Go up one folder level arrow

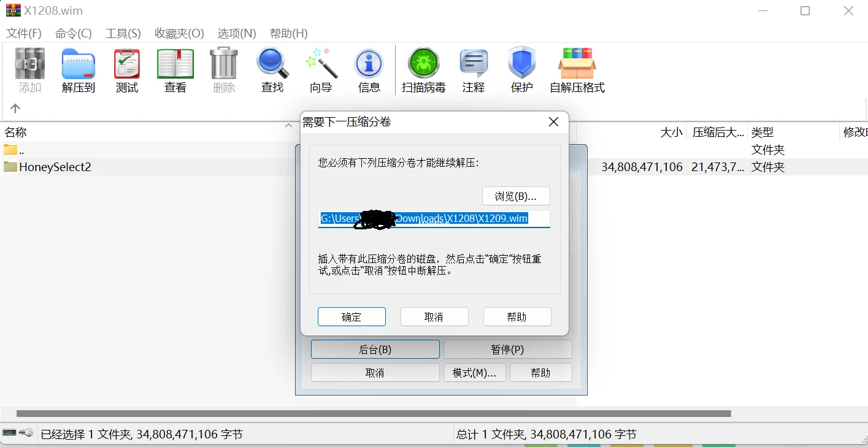[15, 109]
